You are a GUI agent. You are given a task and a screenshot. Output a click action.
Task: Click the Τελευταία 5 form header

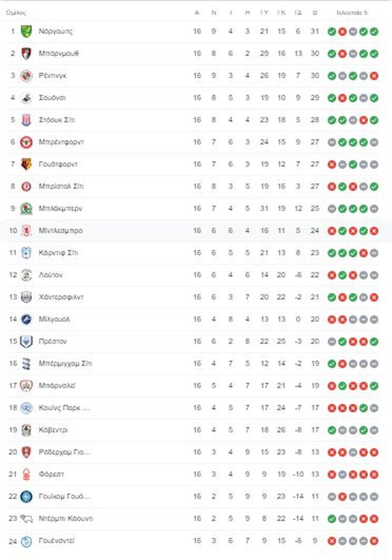352,13
